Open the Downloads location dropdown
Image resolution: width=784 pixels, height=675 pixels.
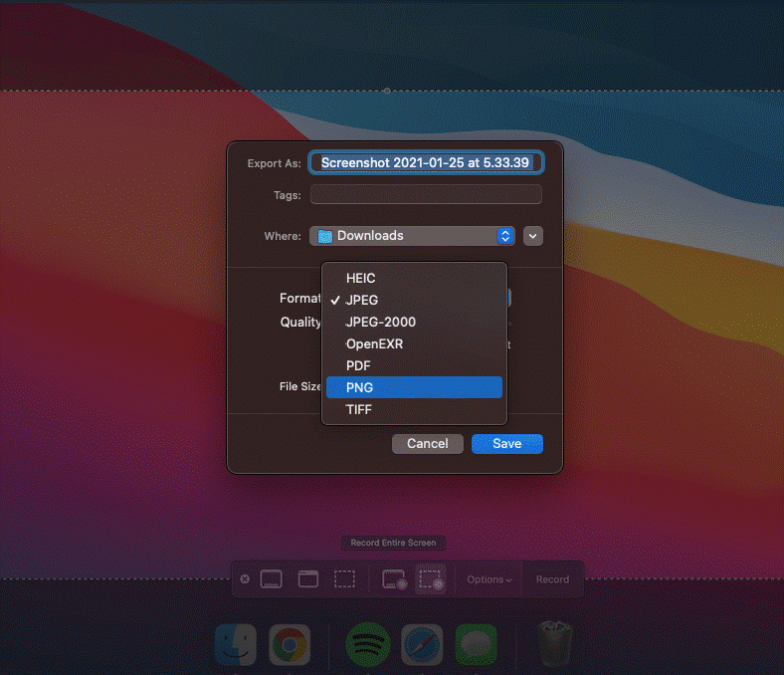tap(413, 236)
